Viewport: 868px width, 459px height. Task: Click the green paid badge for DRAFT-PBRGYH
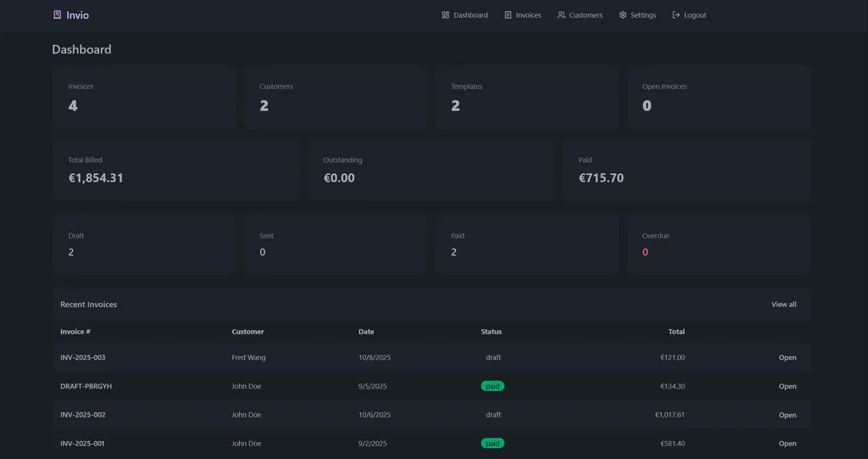tap(492, 386)
